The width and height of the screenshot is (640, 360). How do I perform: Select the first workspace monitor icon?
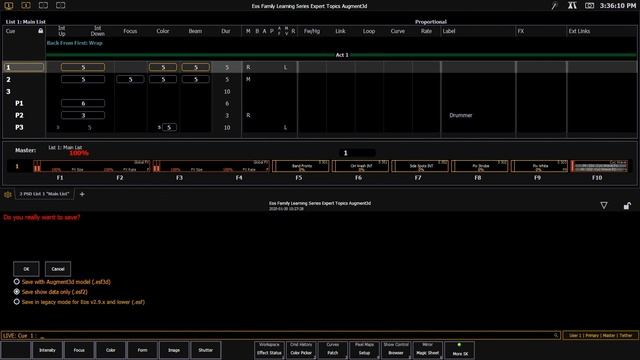[x=9, y=5]
